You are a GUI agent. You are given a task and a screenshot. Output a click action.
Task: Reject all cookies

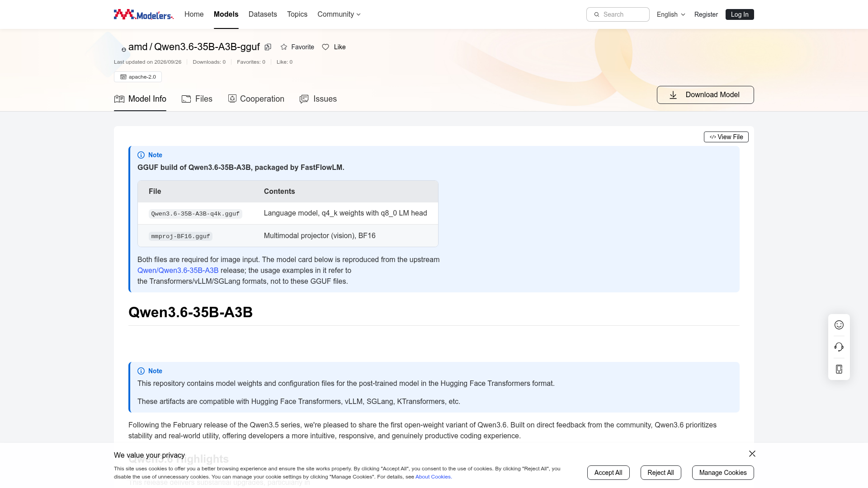pyautogui.click(x=660, y=473)
